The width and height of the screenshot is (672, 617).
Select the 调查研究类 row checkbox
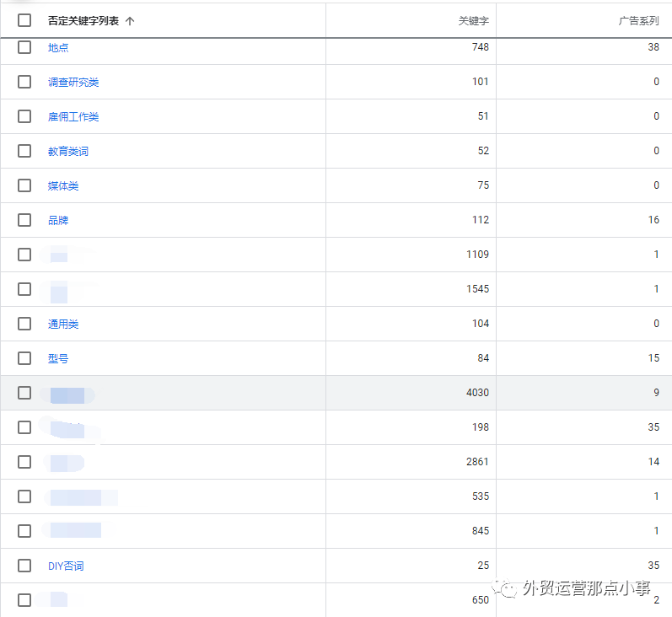[24, 82]
